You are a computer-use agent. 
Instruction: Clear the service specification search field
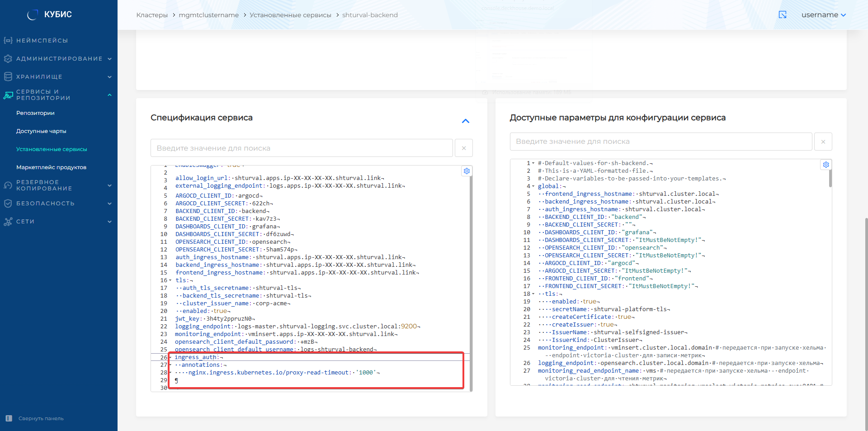pyautogui.click(x=463, y=148)
